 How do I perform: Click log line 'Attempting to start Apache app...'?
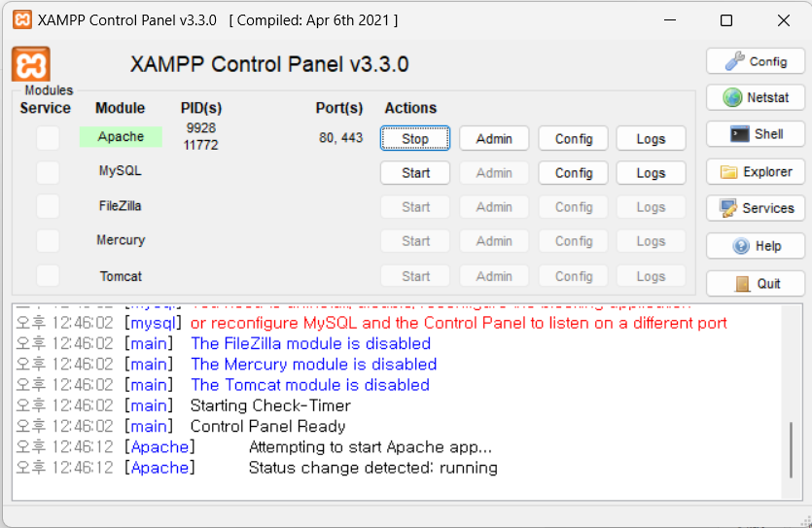371,446
